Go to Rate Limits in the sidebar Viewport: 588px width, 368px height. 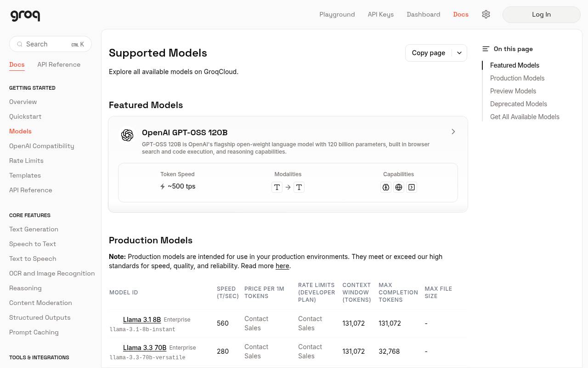click(x=26, y=161)
